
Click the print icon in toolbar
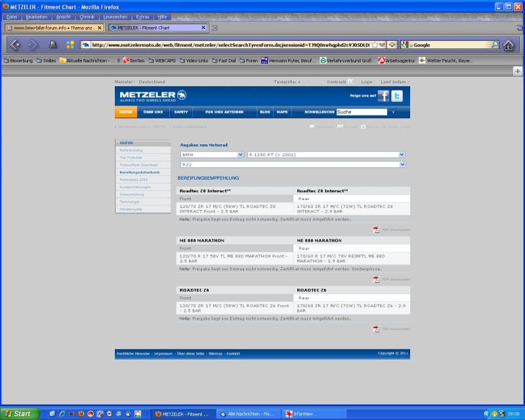tap(52, 45)
